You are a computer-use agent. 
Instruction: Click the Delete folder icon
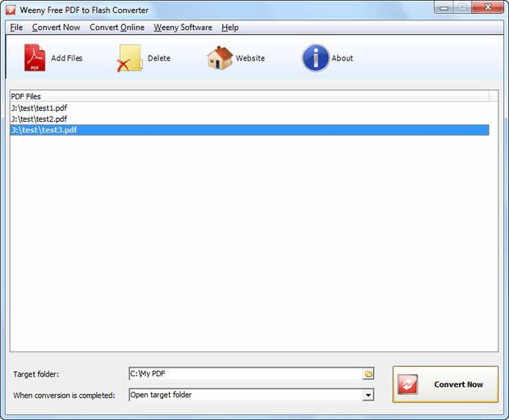tap(130, 58)
